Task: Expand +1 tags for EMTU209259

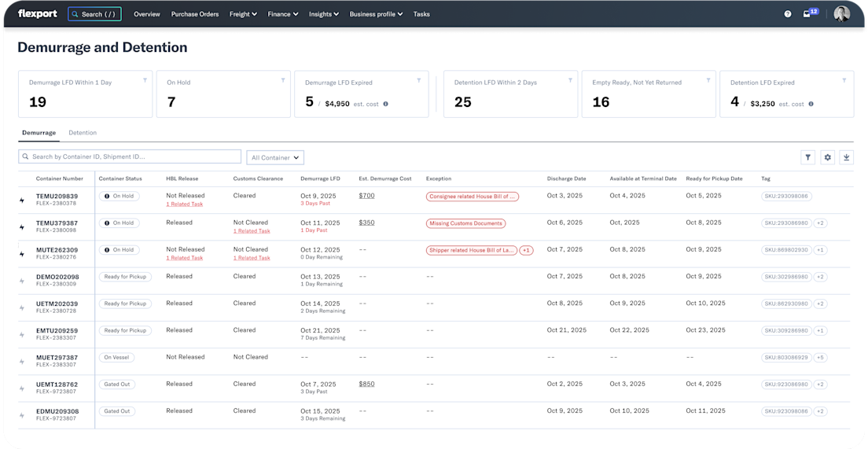Action: tap(821, 331)
